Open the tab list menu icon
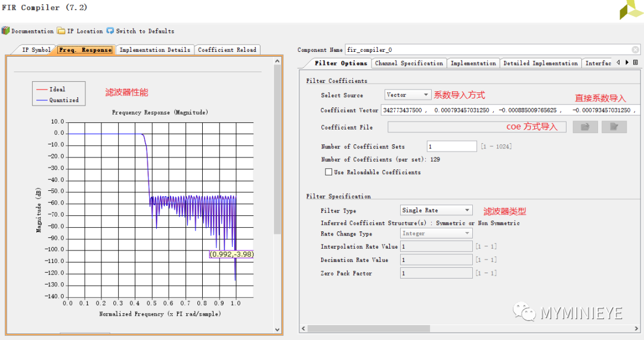Image resolution: width=644 pixels, height=340 pixels. click(636, 63)
